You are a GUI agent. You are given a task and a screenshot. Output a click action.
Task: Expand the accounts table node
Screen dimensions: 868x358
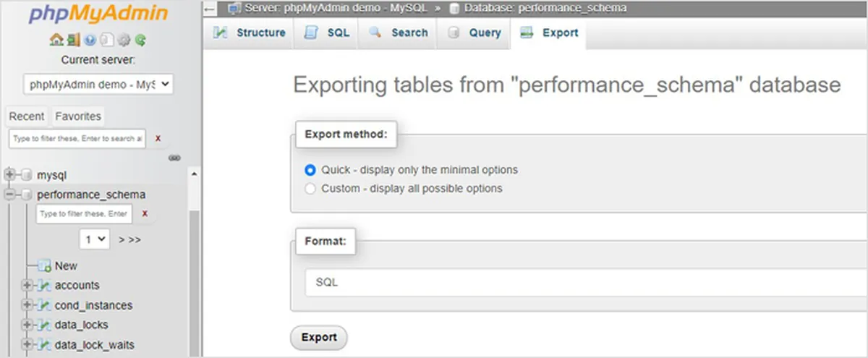[x=27, y=286]
